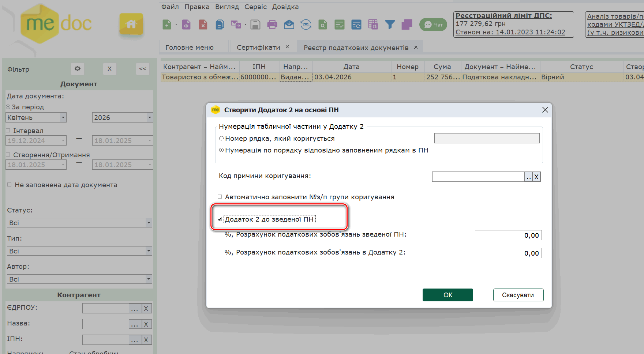Switch to the Сертифікати tab
This screenshot has width=644, height=354.
[x=258, y=48]
